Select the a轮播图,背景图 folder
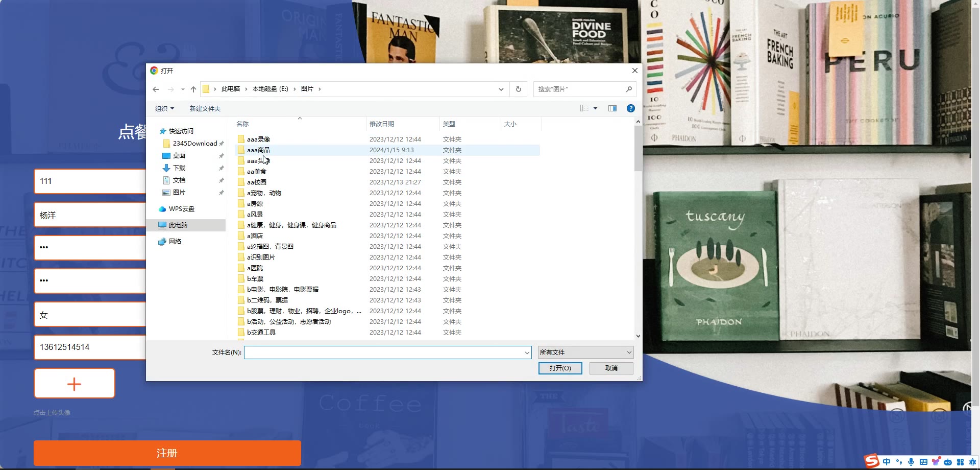 (387, 247)
